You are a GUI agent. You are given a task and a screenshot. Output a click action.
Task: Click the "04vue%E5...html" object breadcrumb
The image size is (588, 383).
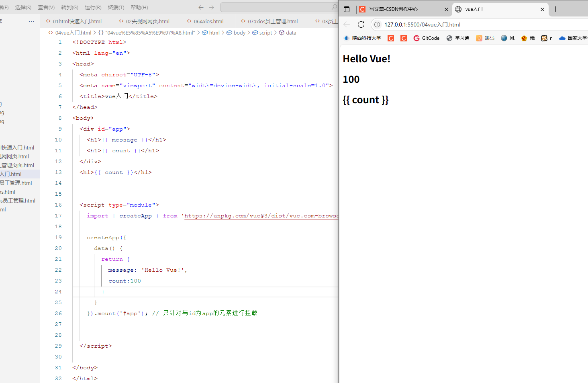click(147, 33)
